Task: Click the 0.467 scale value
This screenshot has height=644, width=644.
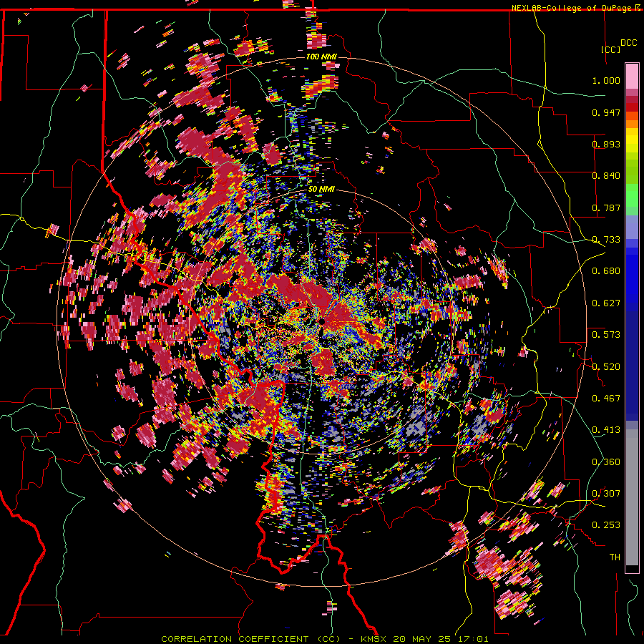Action: click(606, 399)
